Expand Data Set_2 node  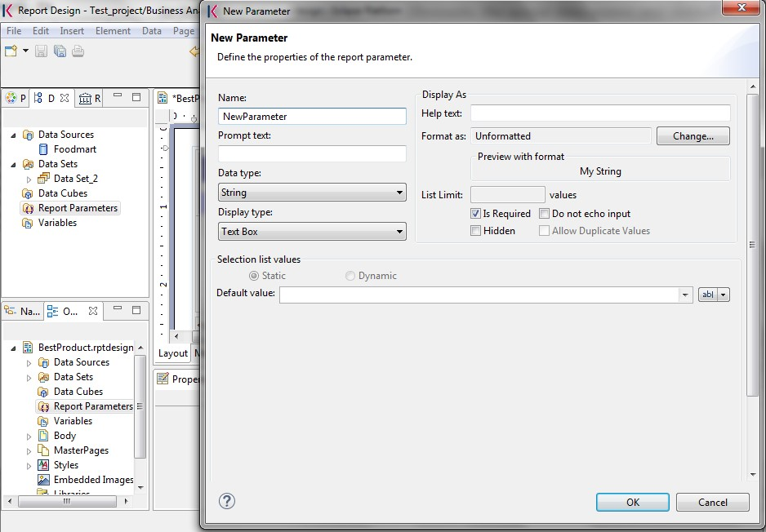[29, 180]
